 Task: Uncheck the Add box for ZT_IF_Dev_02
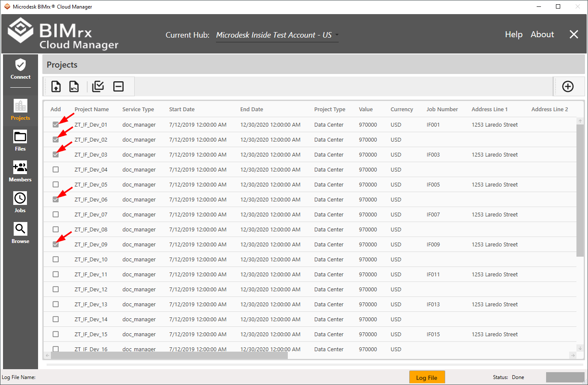coord(56,139)
